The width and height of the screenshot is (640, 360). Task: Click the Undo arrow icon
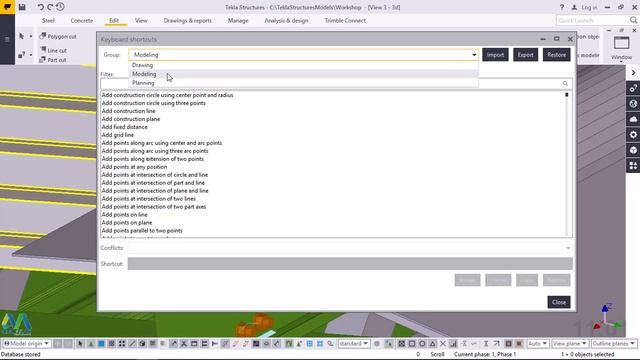click(x=40, y=7)
